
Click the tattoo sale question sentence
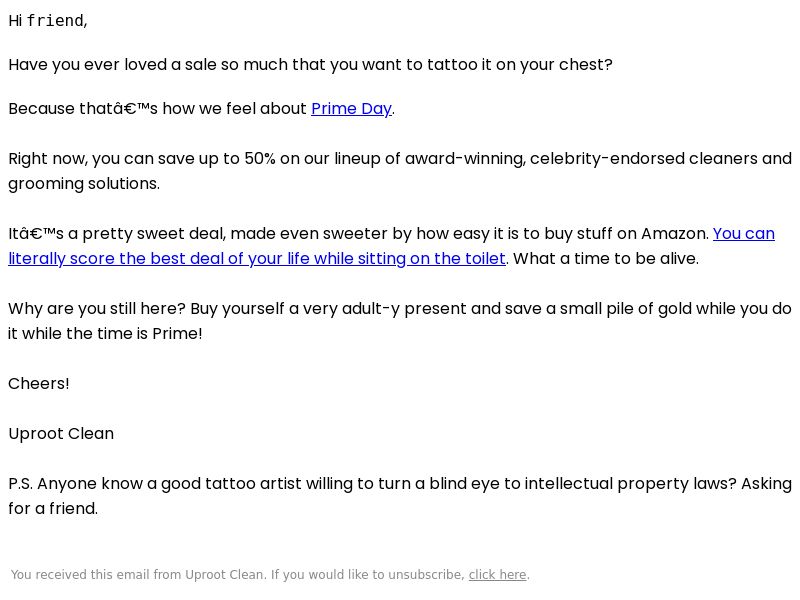coord(310,65)
